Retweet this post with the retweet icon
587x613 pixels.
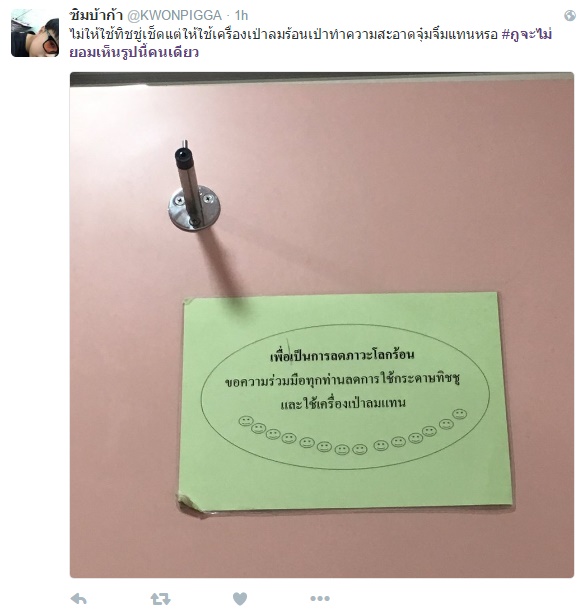160,599
